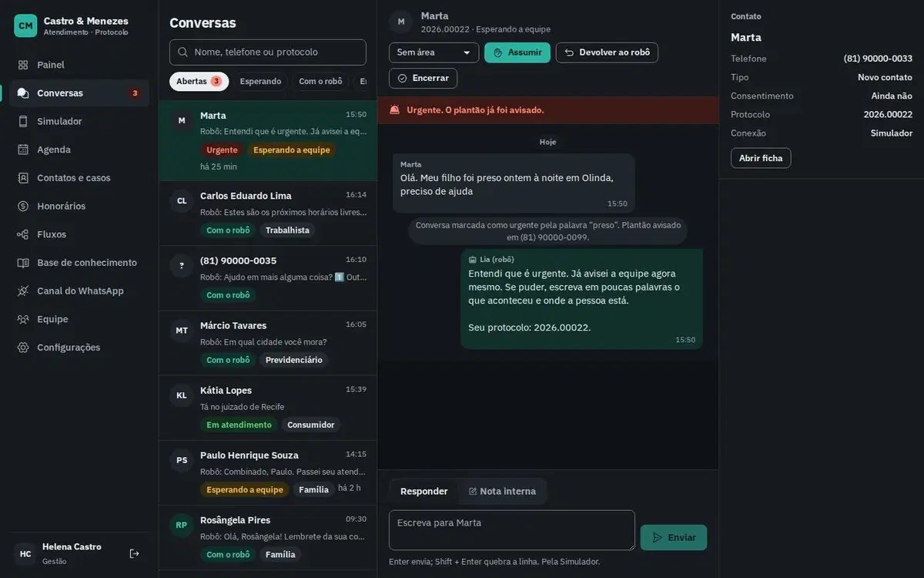924x578 pixels.
Task: Click the urgent siren icon in alert banner
Action: pos(395,110)
